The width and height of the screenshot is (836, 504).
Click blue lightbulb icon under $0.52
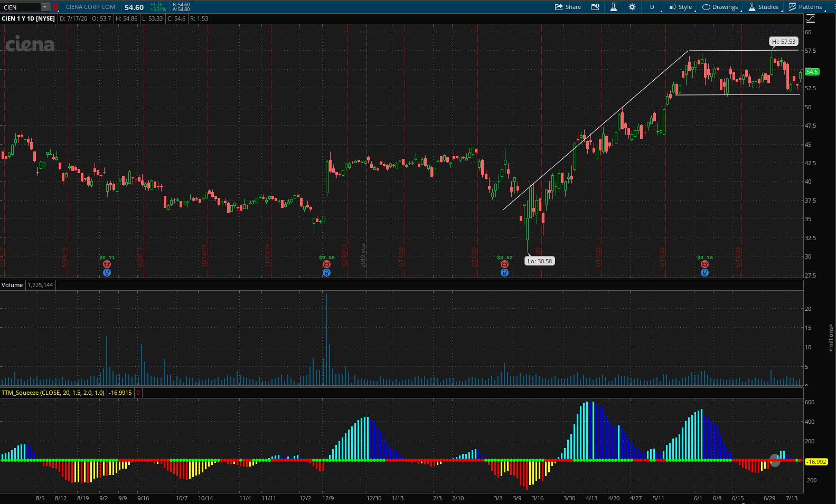click(504, 273)
